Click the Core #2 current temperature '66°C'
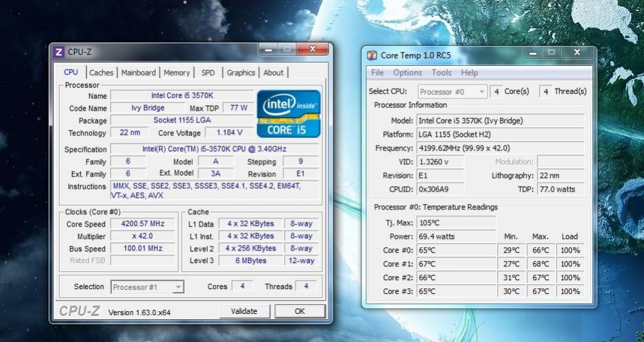The width and height of the screenshot is (644, 342). [x=456, y=277]
